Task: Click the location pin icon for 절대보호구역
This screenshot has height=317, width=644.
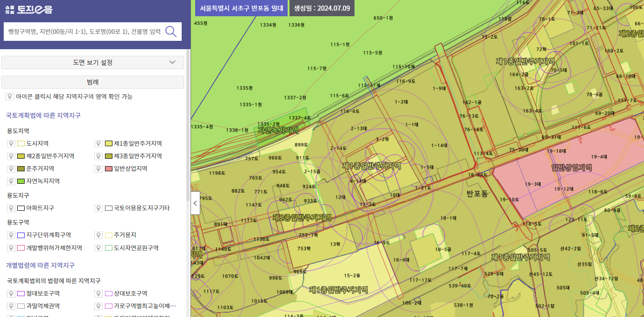Action: point(10,293)
